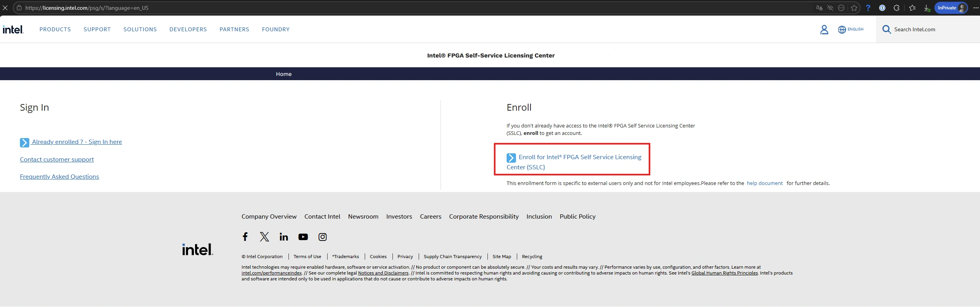Expand the Products navigation menu
This screenshot has width=980, height=307.
(x=55, y=29)
